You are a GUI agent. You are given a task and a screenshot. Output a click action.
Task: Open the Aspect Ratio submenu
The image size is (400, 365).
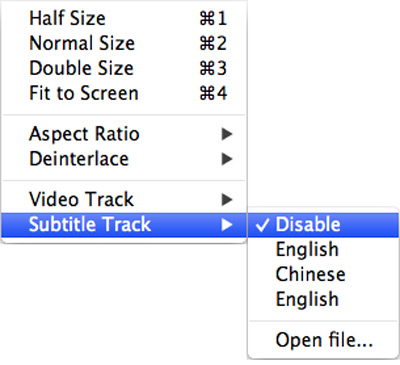coord(124,134)
